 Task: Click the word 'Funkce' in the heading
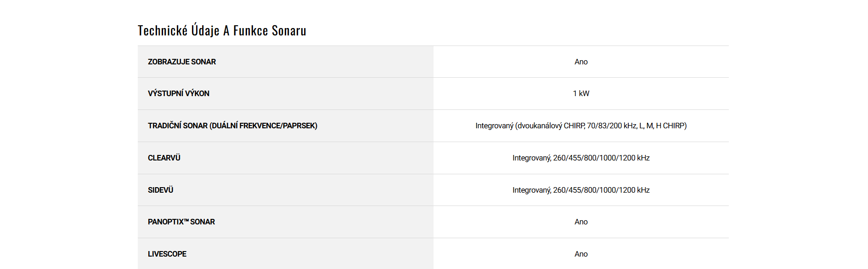(250, 31)
